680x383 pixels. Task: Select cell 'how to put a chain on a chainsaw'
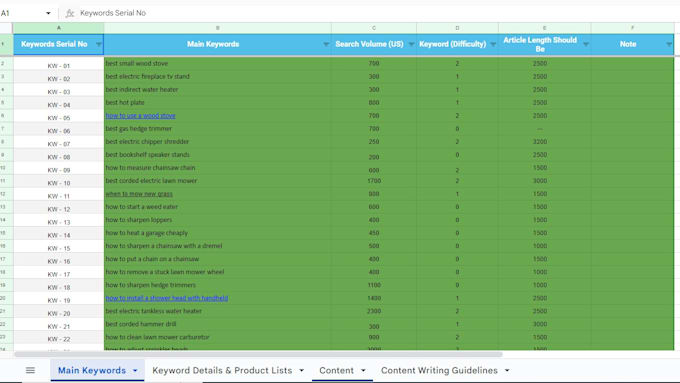218,259
